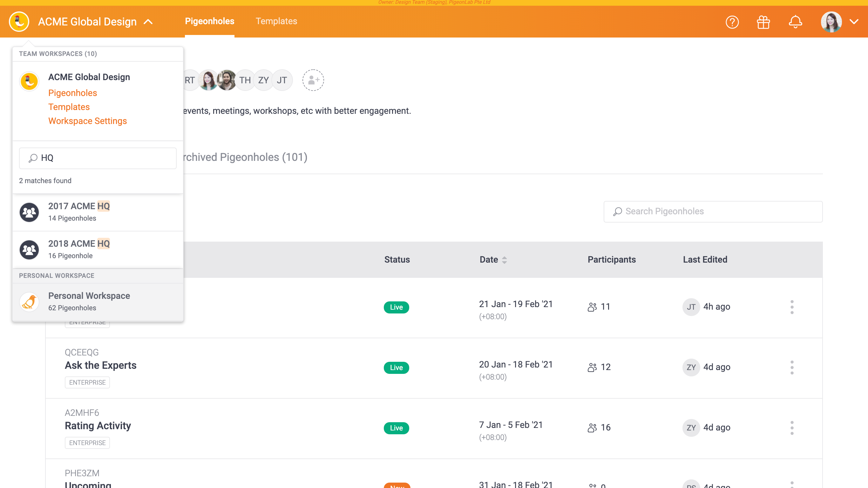Click participants icon showing 11
Viewport: 868px width, 488px height.
coord(592,307)
